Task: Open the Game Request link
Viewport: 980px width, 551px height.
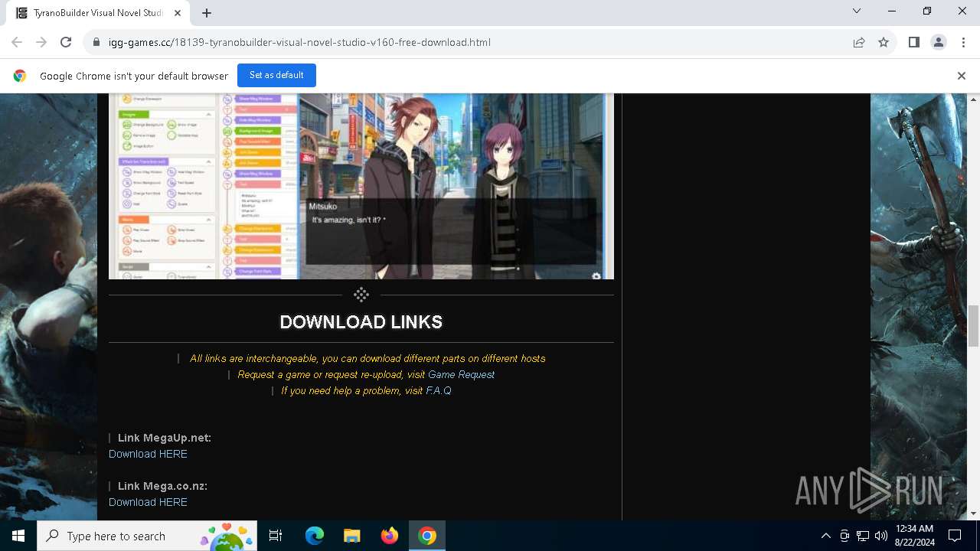Action: click(461, 374)
